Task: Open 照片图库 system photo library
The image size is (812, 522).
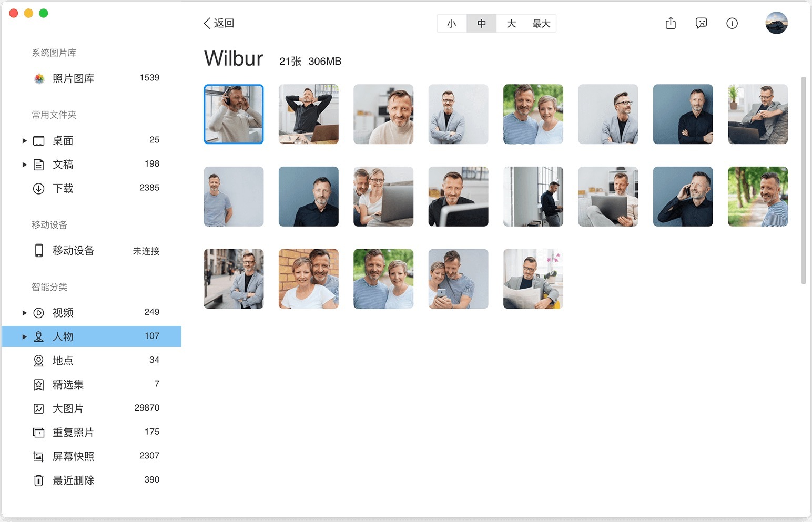Action: click(73, 78)
